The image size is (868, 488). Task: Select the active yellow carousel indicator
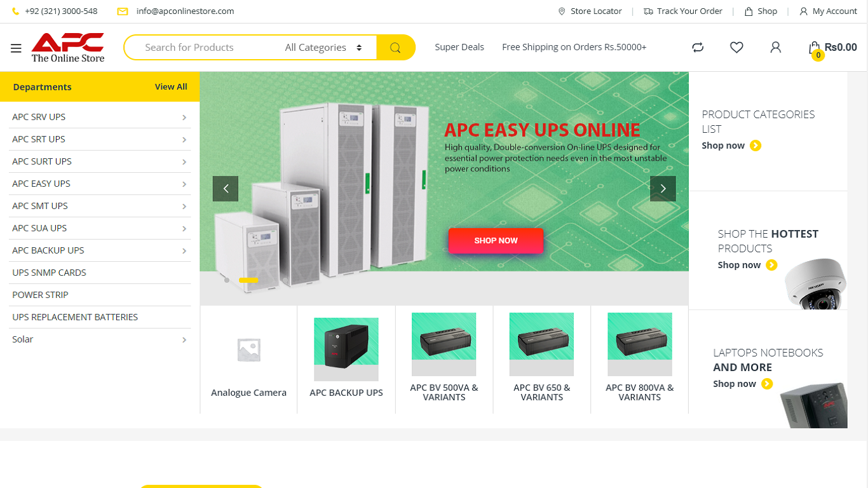click(248, 280)
